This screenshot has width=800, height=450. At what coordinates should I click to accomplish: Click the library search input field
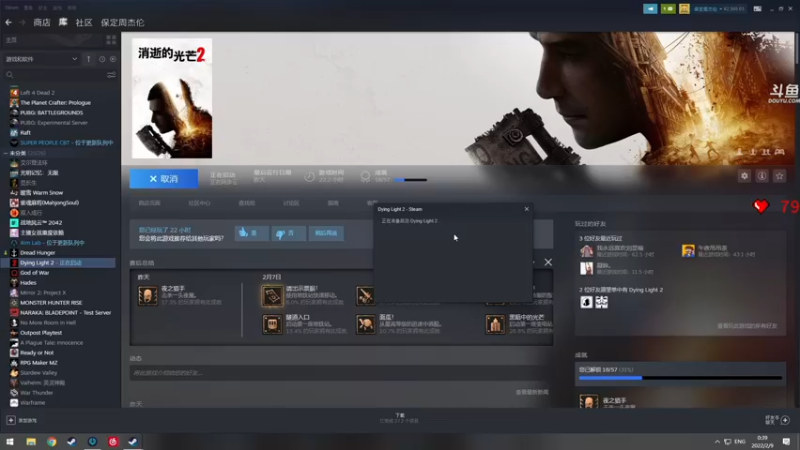click(59, 75)
